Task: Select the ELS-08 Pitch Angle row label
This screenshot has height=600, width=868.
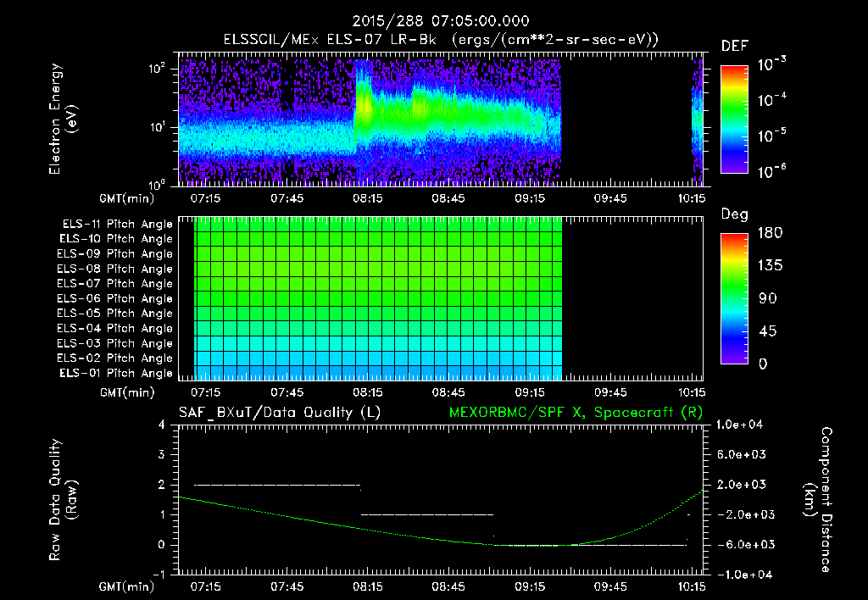Action: (114, 269)
